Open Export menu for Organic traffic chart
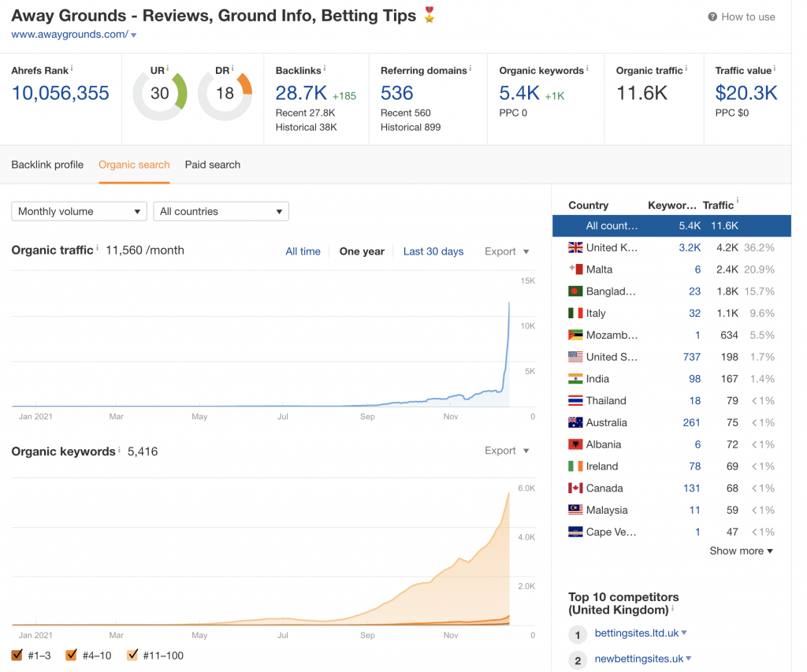The height and width of the screenshot is (672, 807). [507, 251]
